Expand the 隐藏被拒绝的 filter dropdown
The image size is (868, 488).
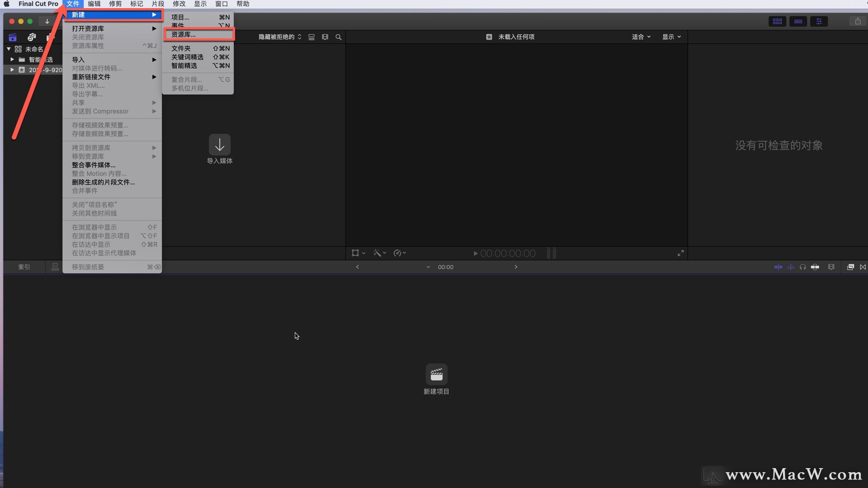(x=280, y=37)
